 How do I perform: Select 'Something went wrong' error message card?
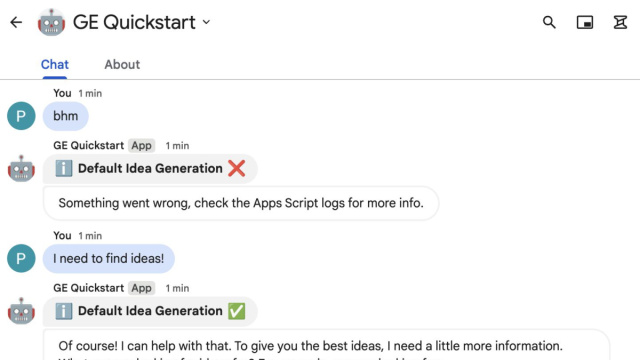click(241, 203)
